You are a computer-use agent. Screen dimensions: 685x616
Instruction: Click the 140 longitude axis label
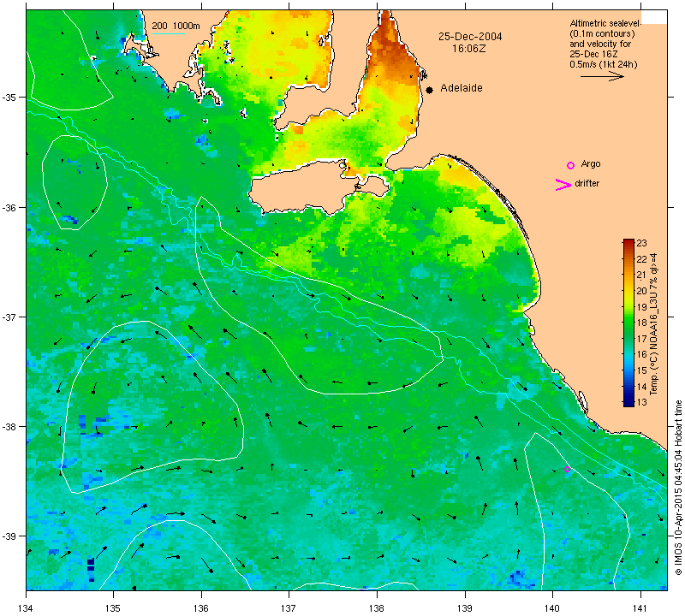552,607
